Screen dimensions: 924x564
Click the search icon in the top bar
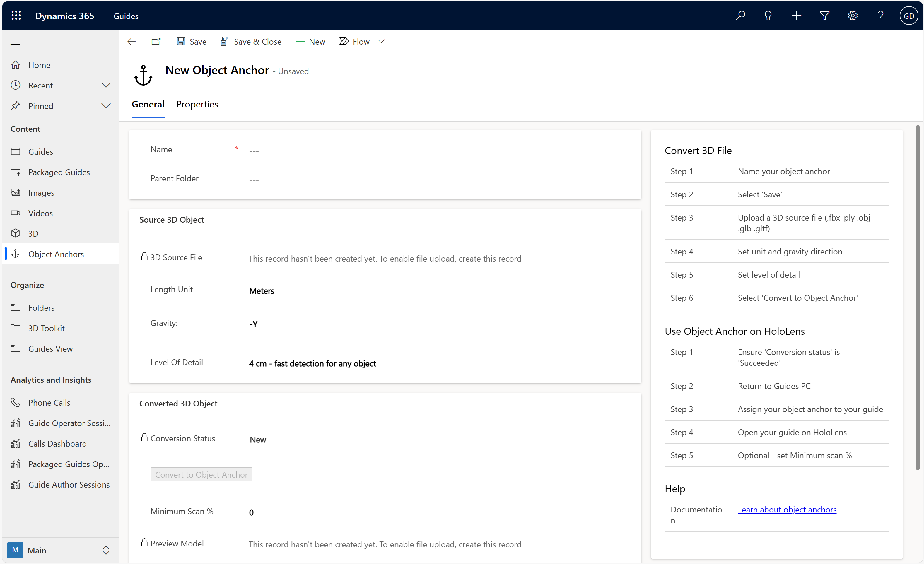coord(740,15)
